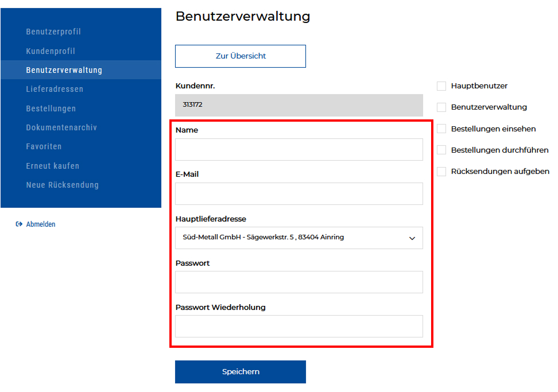Viewport: 558px width, 392px height.
Task: Open Benutzerprofil in the sidebar
Action: (53, 32)
